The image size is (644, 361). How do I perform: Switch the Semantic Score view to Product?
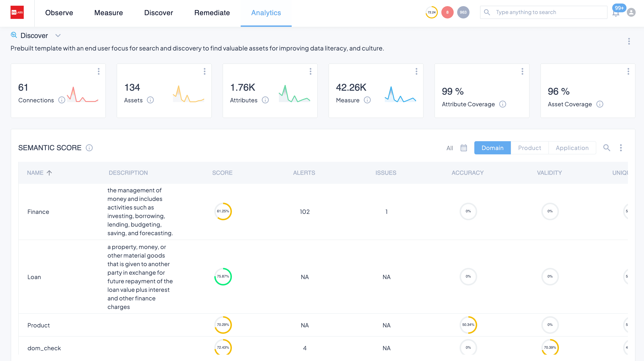(529, 148)
